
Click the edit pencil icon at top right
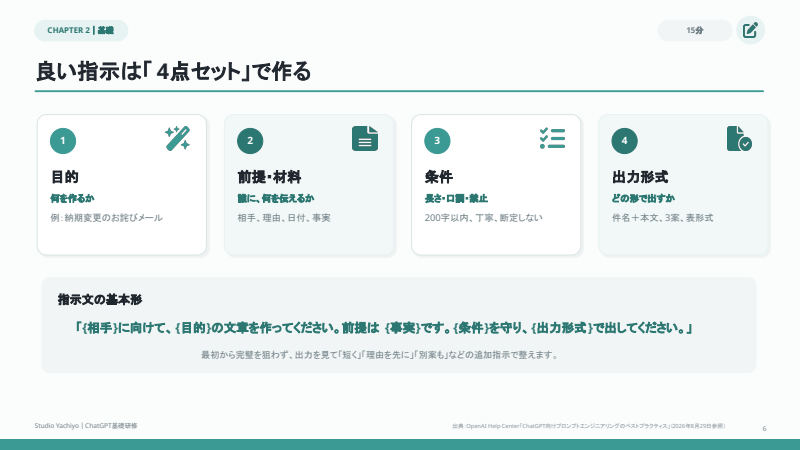tap(750, 30)
